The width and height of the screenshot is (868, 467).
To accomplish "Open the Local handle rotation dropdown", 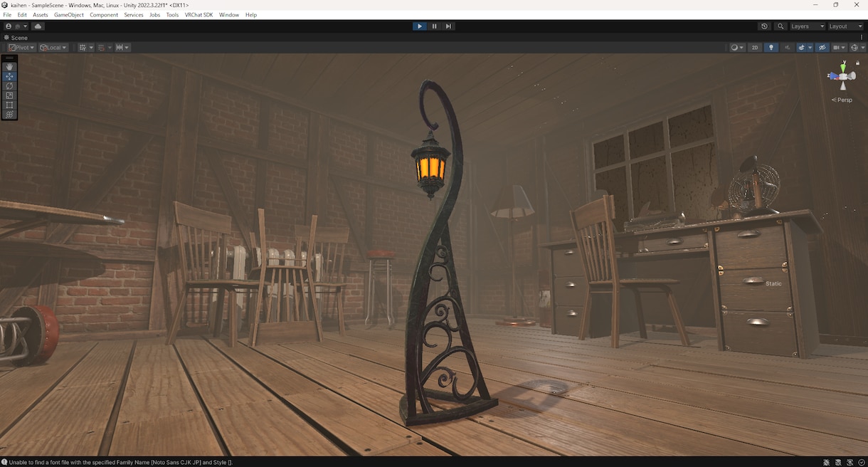I will (53, 48).
